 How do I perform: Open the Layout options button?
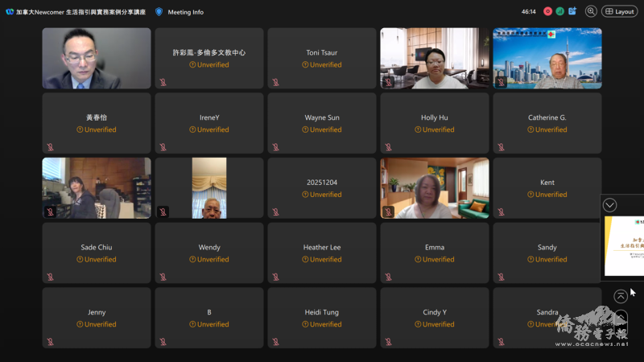click(620, 11)
